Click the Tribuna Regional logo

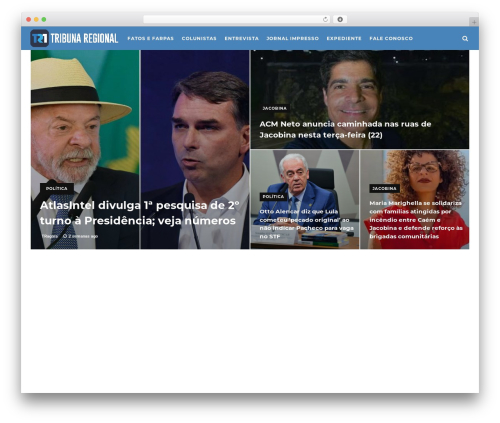tap(74, 38)
